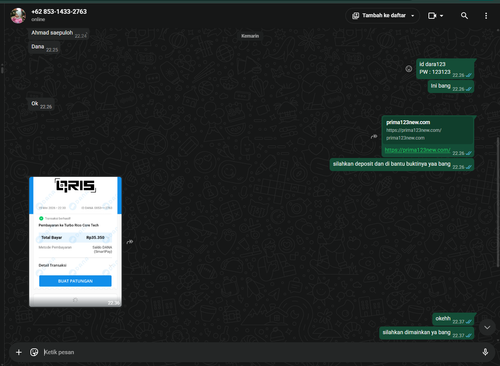Select the Ok message bubble
Image resolution: width=500 pixels, height=366 pixels.
[42, 104]
